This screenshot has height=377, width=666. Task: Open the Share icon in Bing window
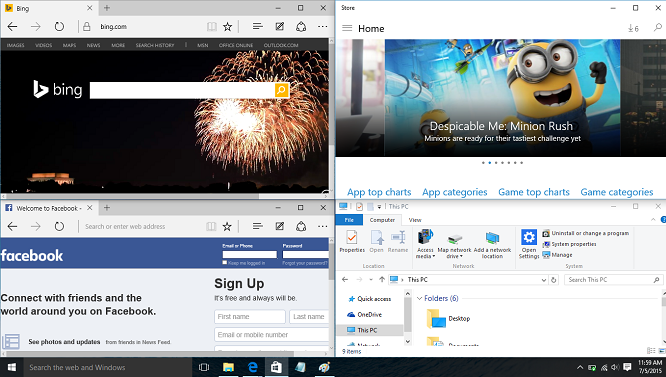pos(301,27)
